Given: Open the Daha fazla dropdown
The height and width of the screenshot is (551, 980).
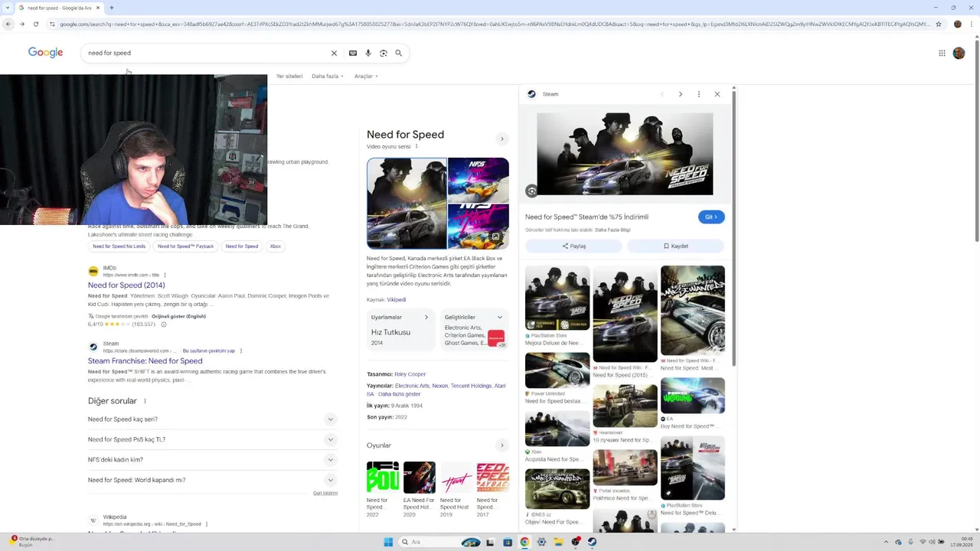Looking at the screenshot, I should click(x=327, y=76).
